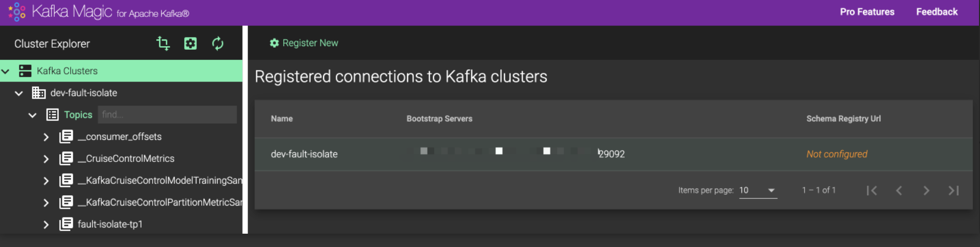
Task: Go to previous page of connections
Action: click(x=899, y=191)
